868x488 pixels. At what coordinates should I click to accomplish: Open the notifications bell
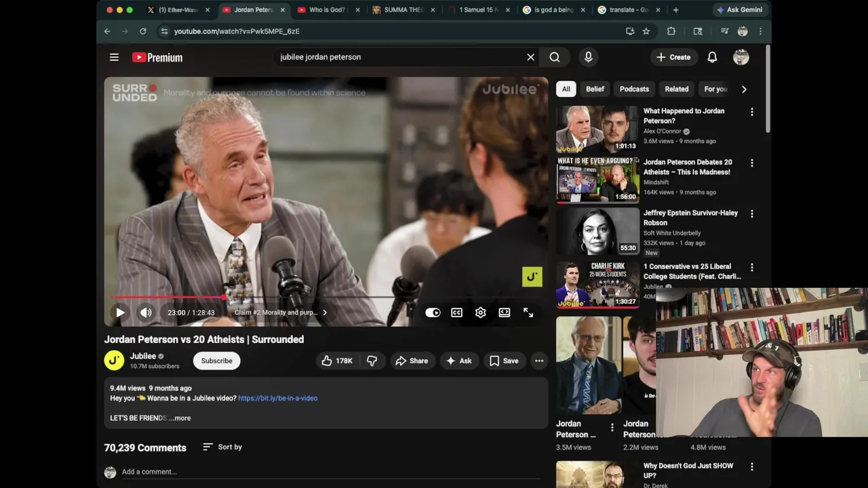712,58
